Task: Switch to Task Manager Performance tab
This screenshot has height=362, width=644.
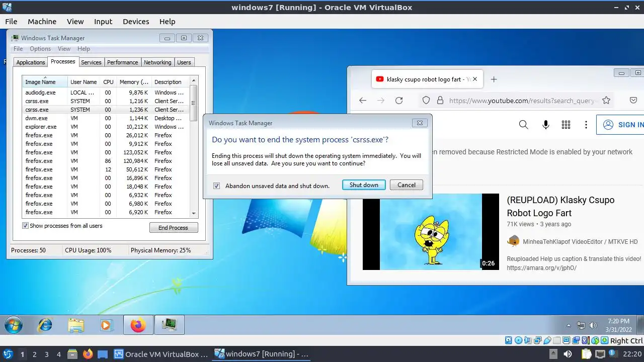Action: point(122,62)
